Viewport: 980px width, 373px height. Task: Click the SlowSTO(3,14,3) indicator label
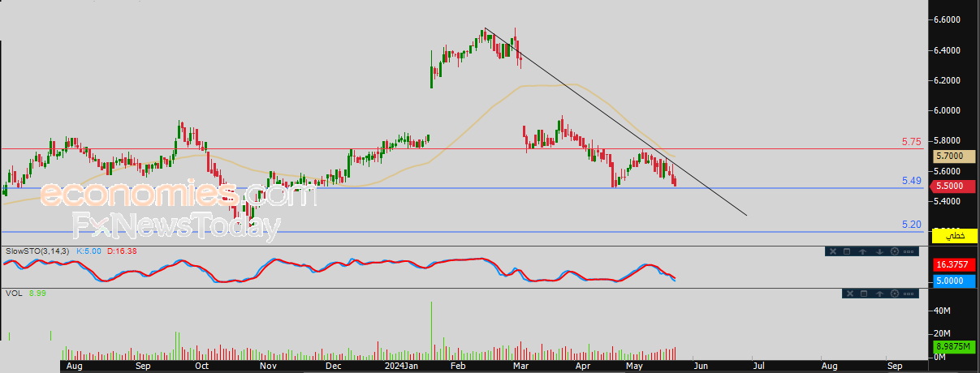tap(38, 251)
